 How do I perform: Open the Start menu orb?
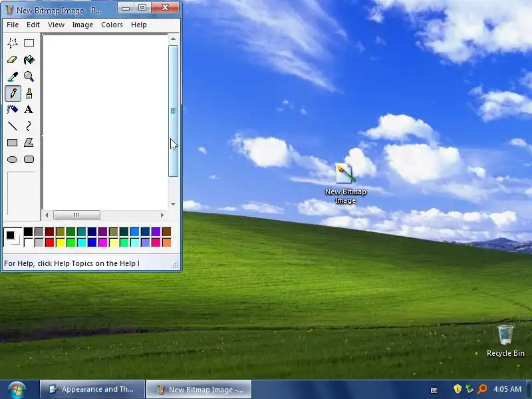tap(17, 390)
